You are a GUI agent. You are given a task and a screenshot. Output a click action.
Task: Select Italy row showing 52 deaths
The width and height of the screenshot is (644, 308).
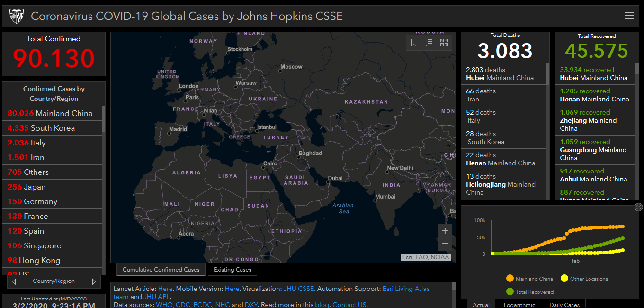click(x=503, y=117)
